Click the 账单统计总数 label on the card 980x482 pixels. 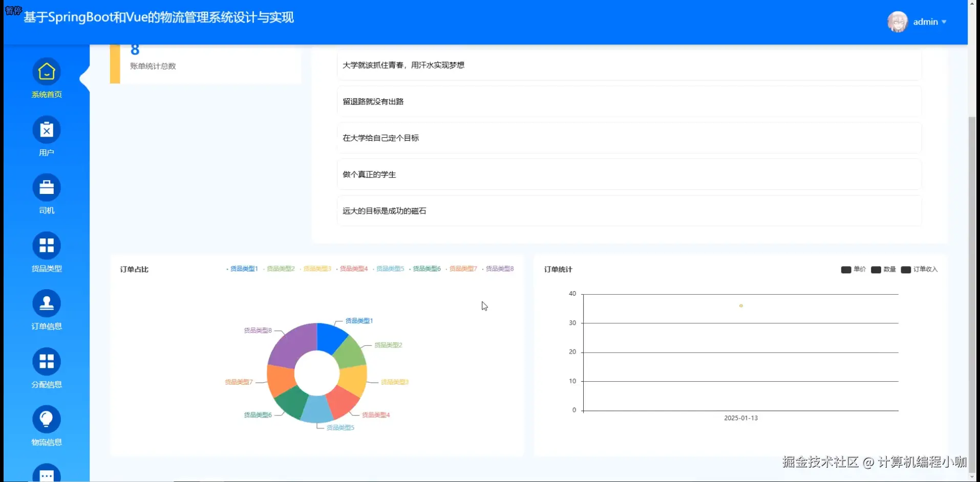click(153, 66)
